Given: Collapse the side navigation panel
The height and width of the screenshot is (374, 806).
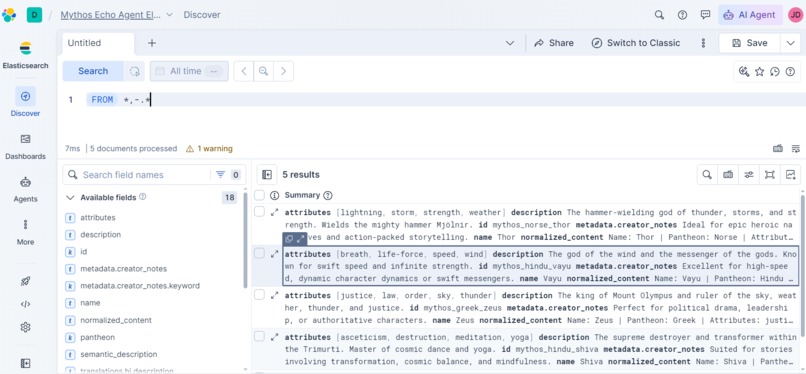Looking at the screenshot, I should [x=25, y=363].
